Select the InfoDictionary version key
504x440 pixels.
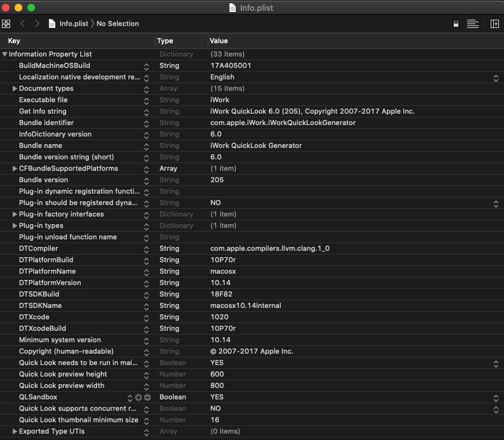point(55,134)
